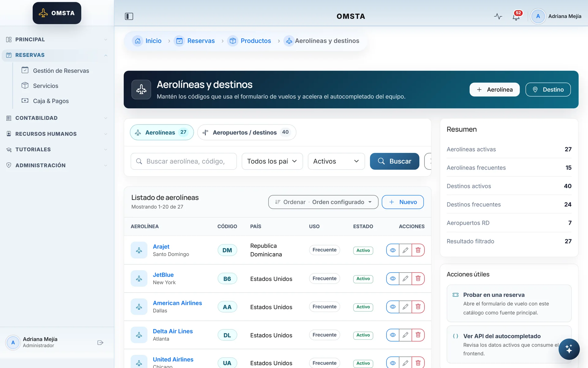The image size is (588, 368).
Task: View American Airlines with eye icon
Action: tap(393, 307)
